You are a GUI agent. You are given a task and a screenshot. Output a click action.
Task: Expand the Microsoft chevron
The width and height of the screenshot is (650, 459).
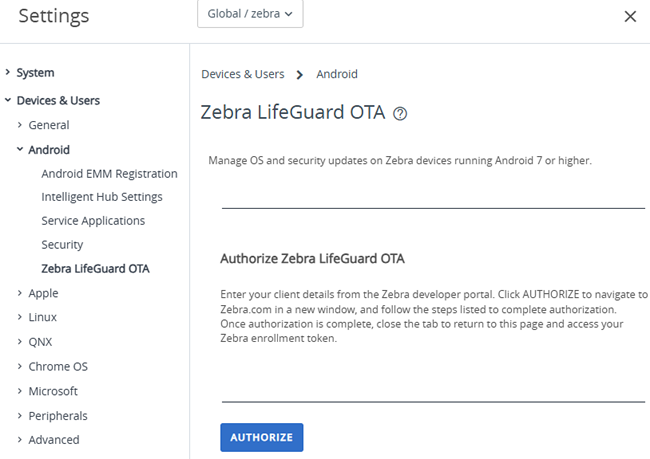tap(19, 391)
